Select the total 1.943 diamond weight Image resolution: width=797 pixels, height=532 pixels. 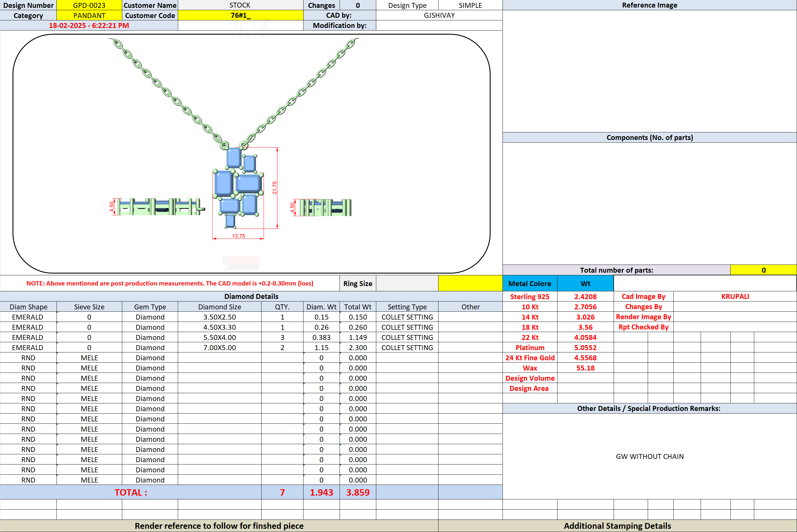tap(321, 492)
